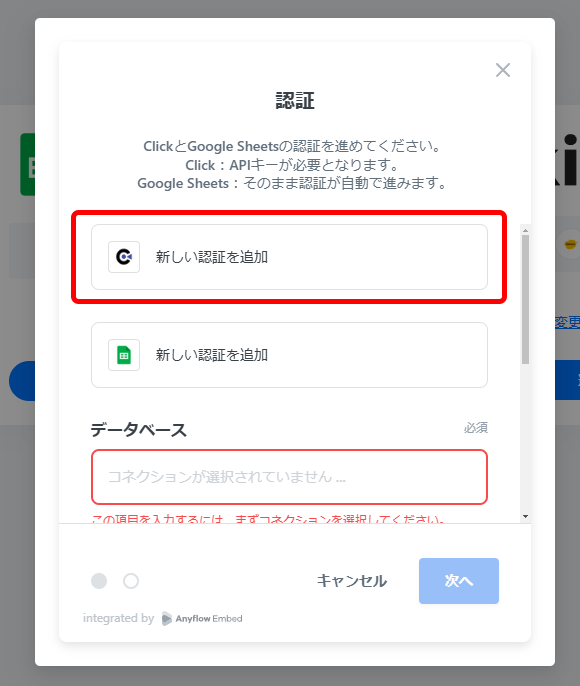Click the Click app logo icon
Image resolution: width=580 pixels, height=686 pixels.
[124, 257]
